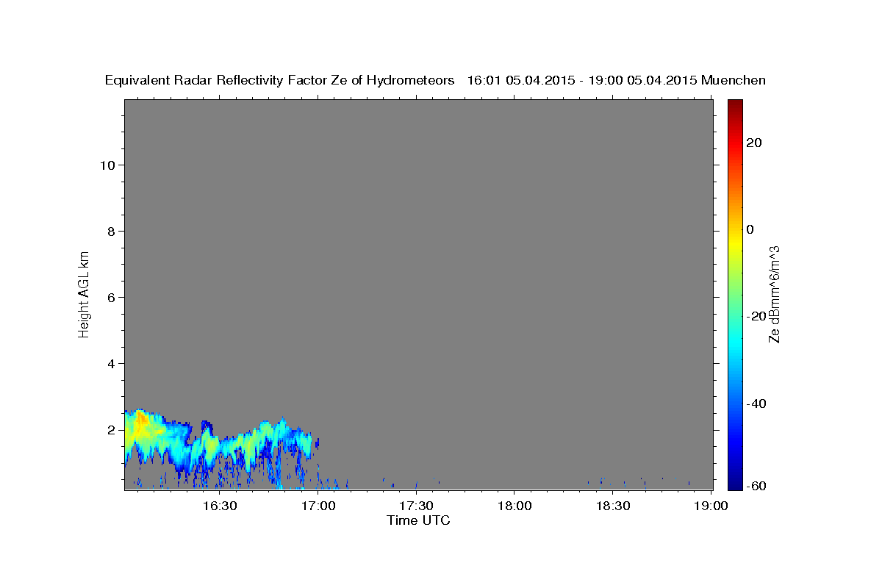This screenshot has width=882, height=588.
Task: Click the 19:00 time tick label
Action: click(711, 506)
